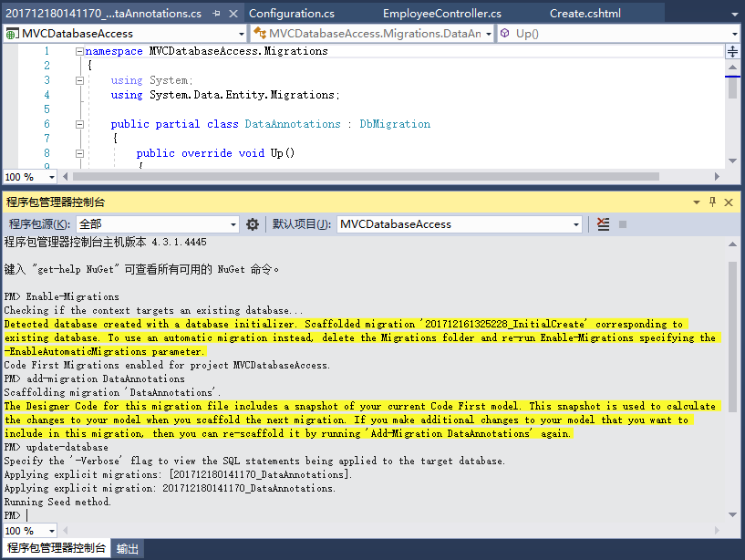Clear the package manager console output

pyautogui.click(x=603, y=224)
